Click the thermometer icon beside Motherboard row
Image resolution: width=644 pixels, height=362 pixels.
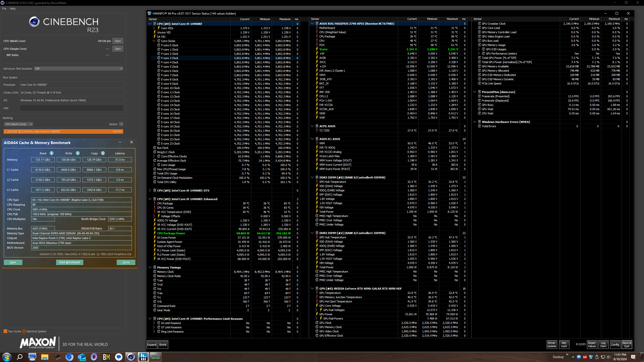point(317,28)
